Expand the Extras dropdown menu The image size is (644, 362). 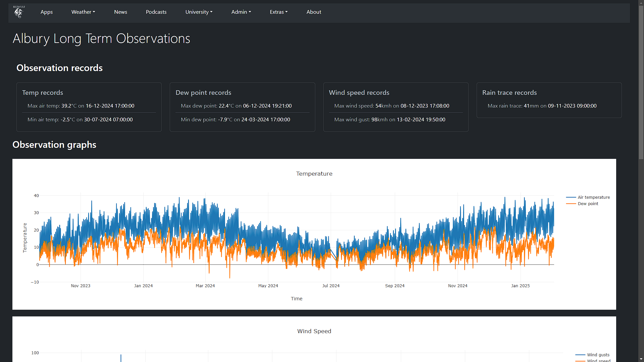[278, 12]
